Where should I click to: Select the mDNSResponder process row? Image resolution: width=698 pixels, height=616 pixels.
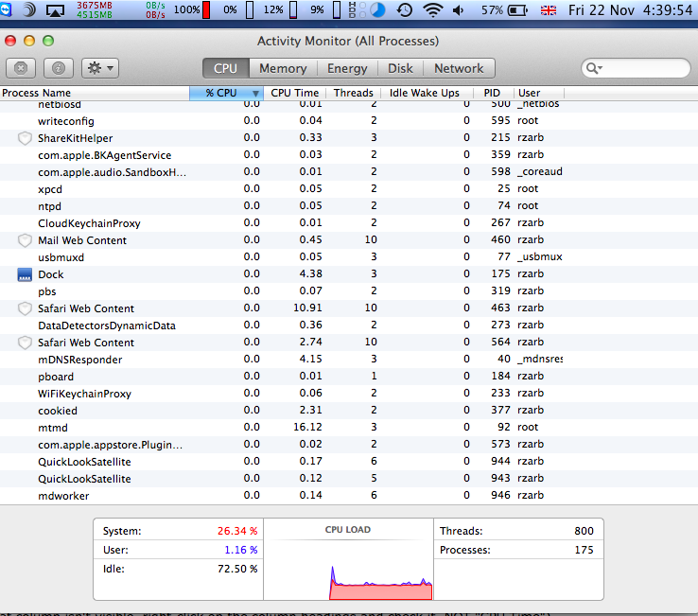(x=349, y=360)
